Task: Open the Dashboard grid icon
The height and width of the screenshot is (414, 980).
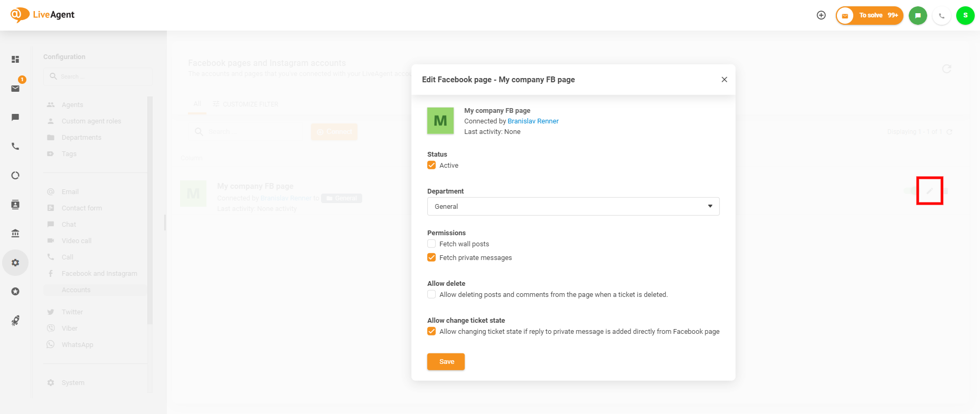Action: 15,60
